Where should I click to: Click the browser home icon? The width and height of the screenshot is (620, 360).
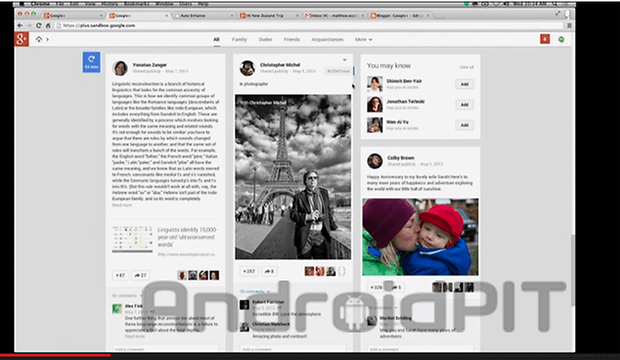(48, 25)
